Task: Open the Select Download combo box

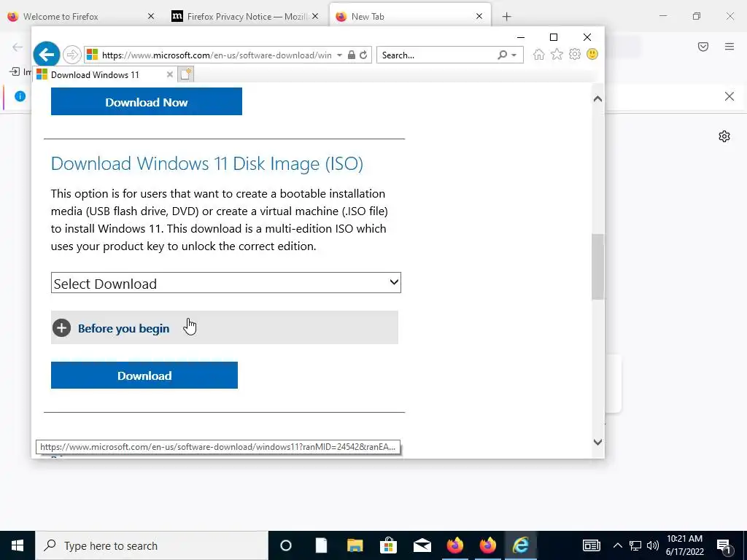Action: (226, 283)
